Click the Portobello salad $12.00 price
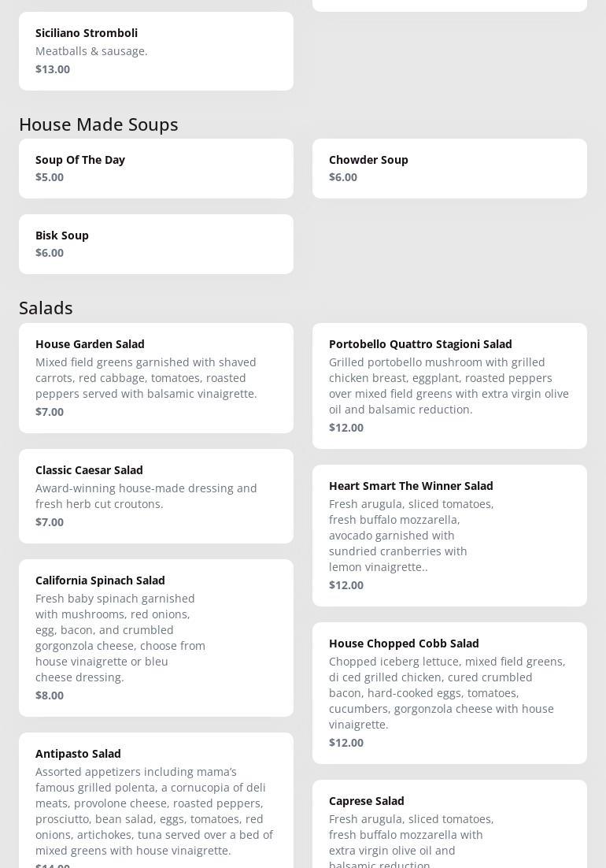606x868 pixels. point(346,428)
